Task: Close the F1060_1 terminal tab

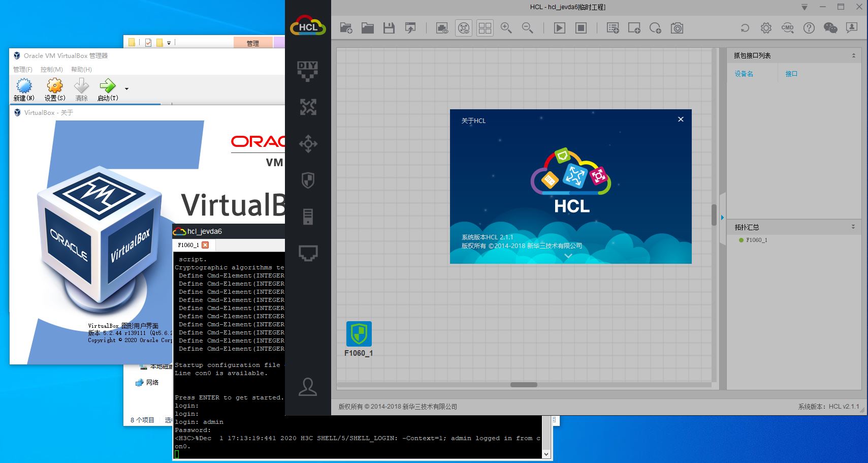Action: tap(205, 245)
